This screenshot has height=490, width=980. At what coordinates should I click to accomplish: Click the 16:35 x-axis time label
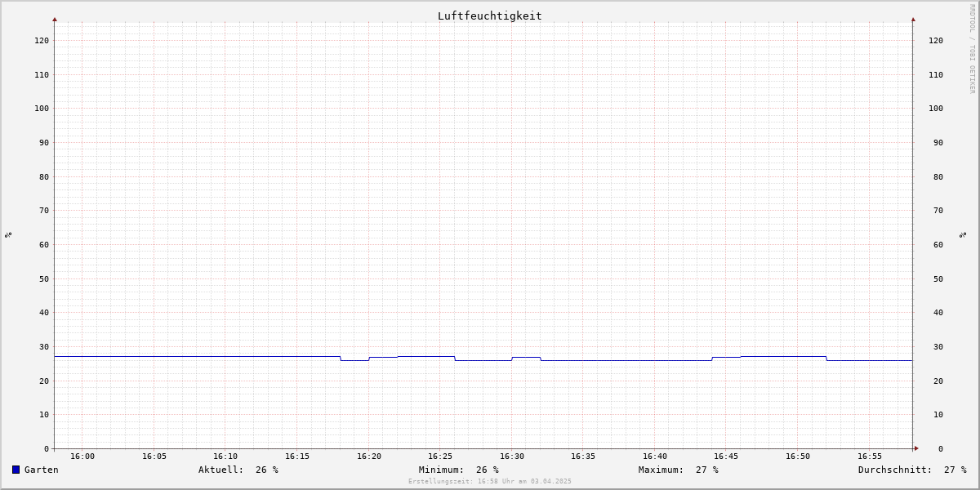click(x=583, y=457)
